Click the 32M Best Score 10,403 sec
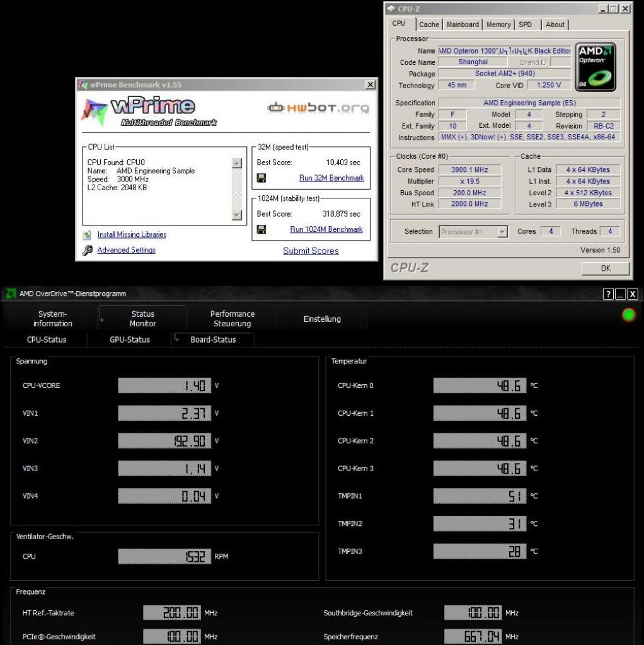Image resolution: width=644 pixels, height=645 pixels. click(343, 163)
